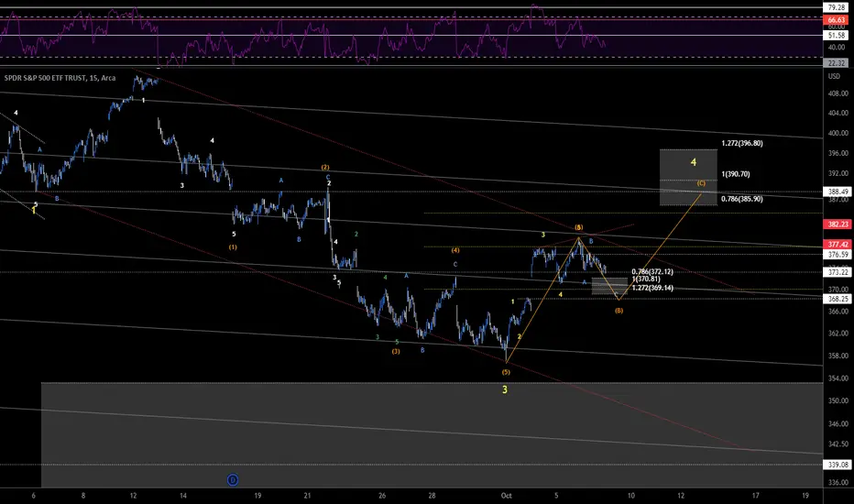Select the 0.786(385.90) Fibonacci label
Viewport: 854px width, 504px height.
pos(742,199)
